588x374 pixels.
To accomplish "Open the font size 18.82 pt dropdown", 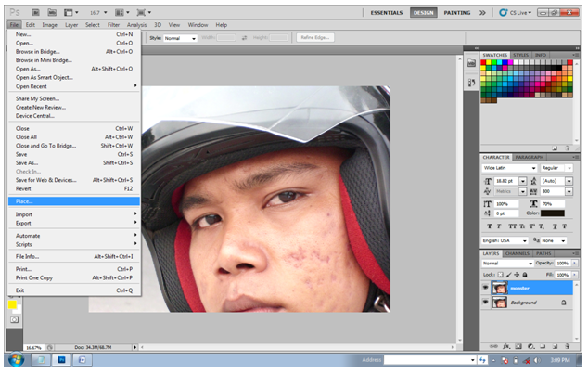I will 523,181.
